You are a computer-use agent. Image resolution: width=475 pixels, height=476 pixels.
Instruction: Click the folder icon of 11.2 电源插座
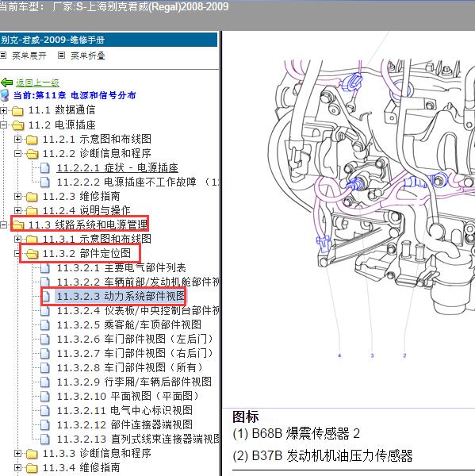18,125
